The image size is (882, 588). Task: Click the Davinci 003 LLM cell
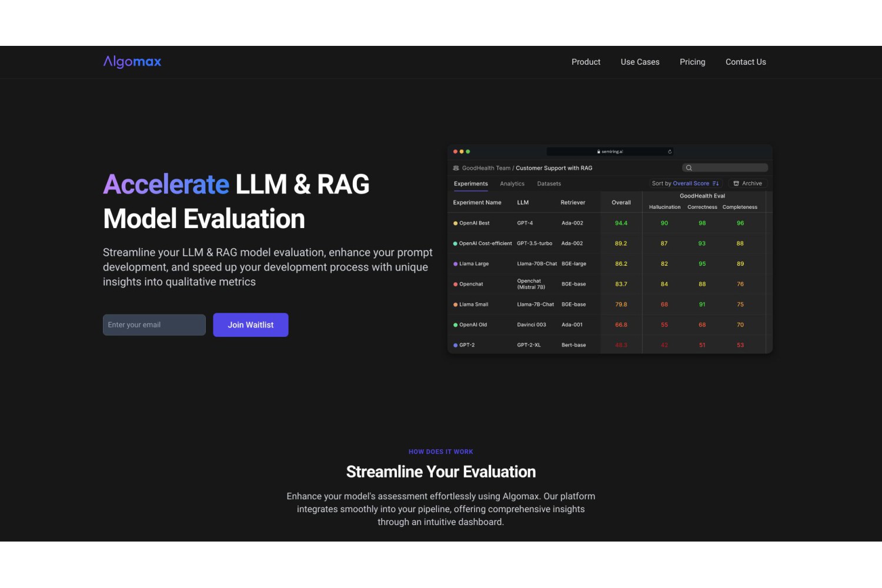(x=532, y=325)
